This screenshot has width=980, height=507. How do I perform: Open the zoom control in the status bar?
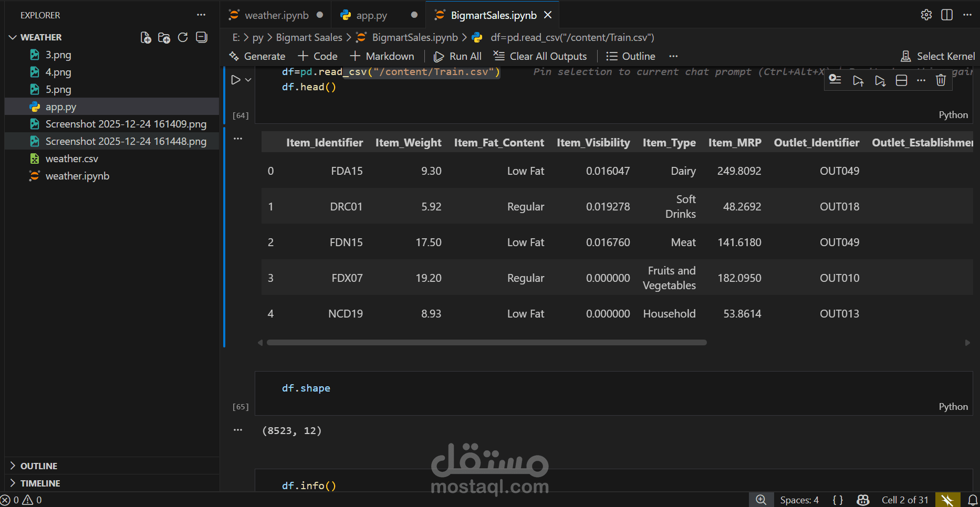(761, 500)
